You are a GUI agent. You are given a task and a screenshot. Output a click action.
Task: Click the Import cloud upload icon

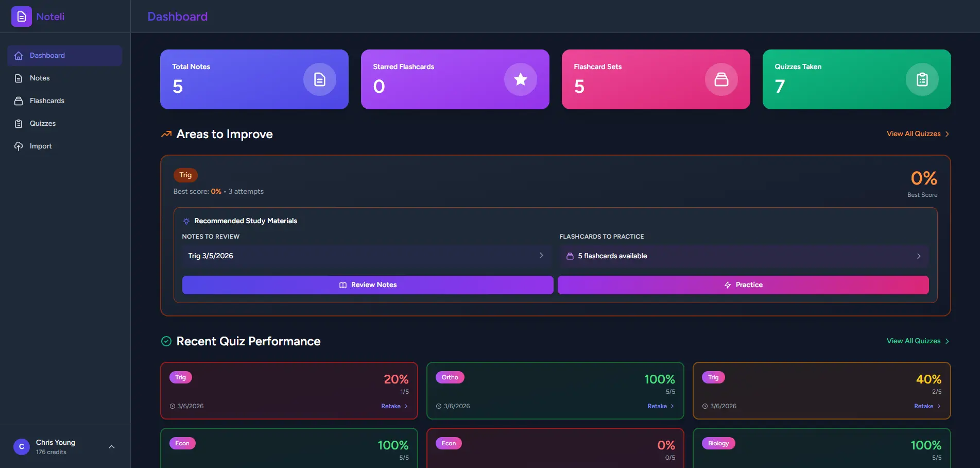click(x=19, y=146)
